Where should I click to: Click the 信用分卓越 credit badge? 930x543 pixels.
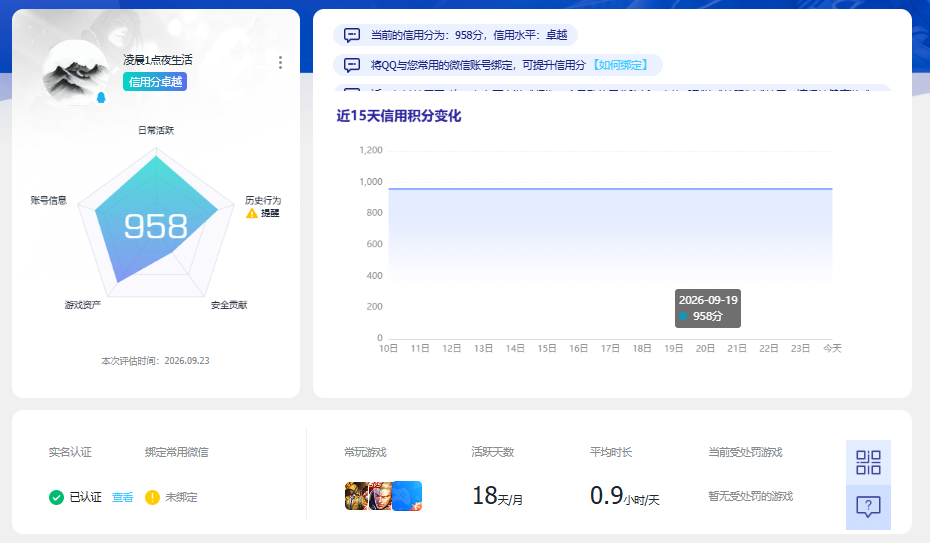pyautogui.click(x=155, y=82)
